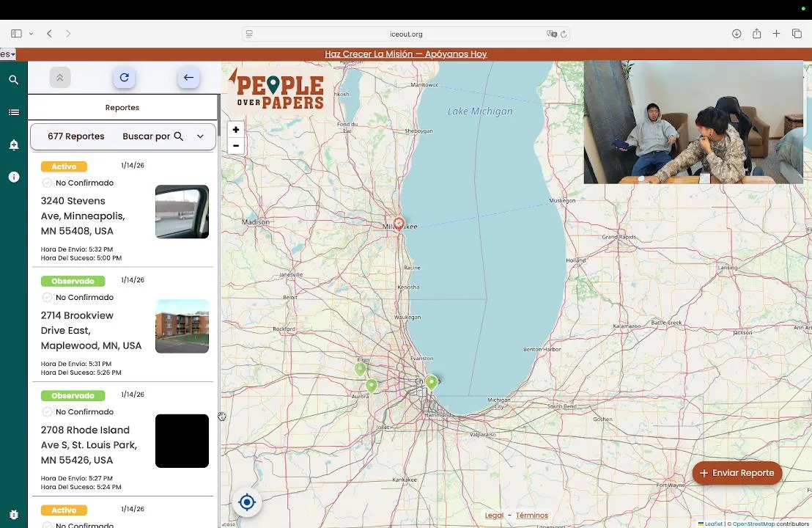Image resolution: width=812 pixels, height=528 pixels.
Task: Open the info icon in the sidebar
Action: [x=14, y=177]
